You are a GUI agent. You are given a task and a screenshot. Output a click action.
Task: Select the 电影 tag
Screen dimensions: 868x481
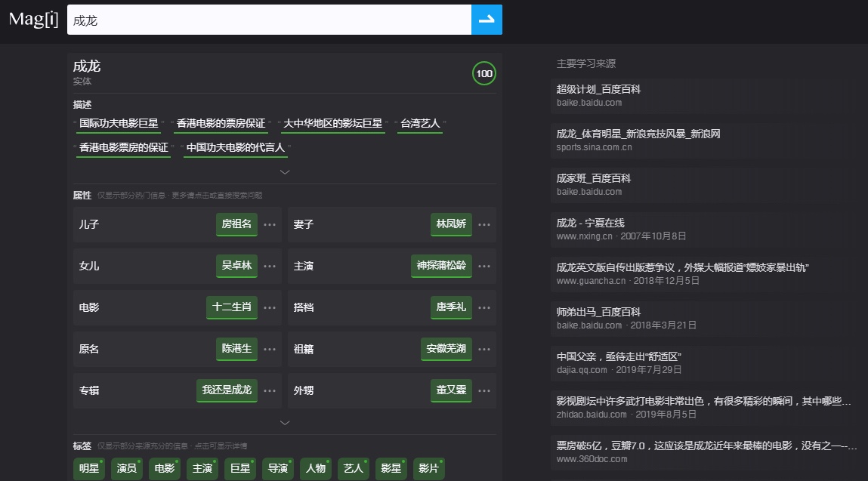tap(165, 469)
